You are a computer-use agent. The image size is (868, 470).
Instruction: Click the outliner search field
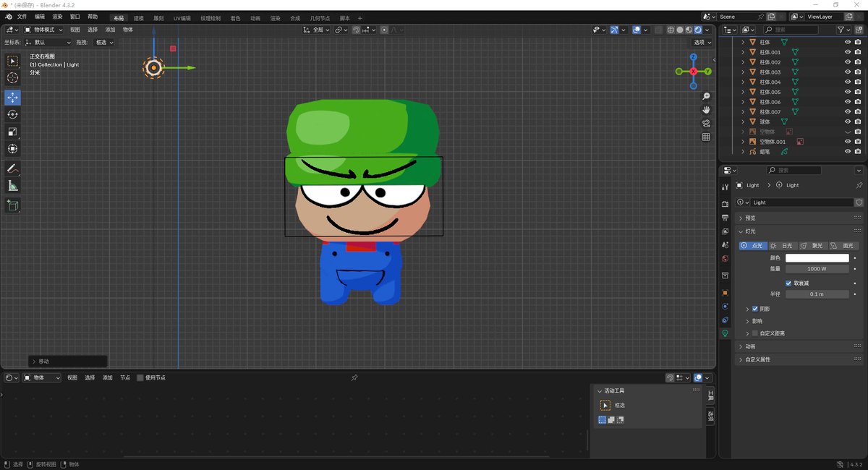click(x=791, y=30)
